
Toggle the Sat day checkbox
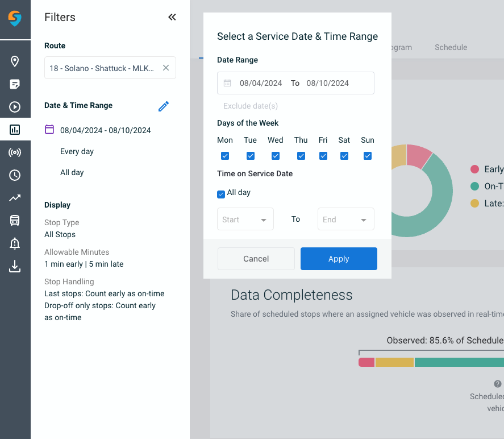(x=344, y=156)
